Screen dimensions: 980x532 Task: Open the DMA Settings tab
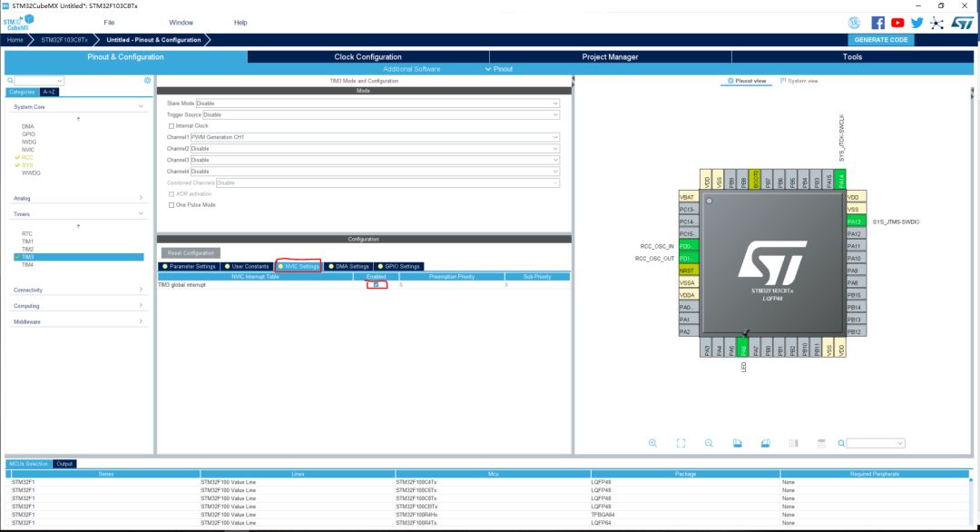pos(348,266)
